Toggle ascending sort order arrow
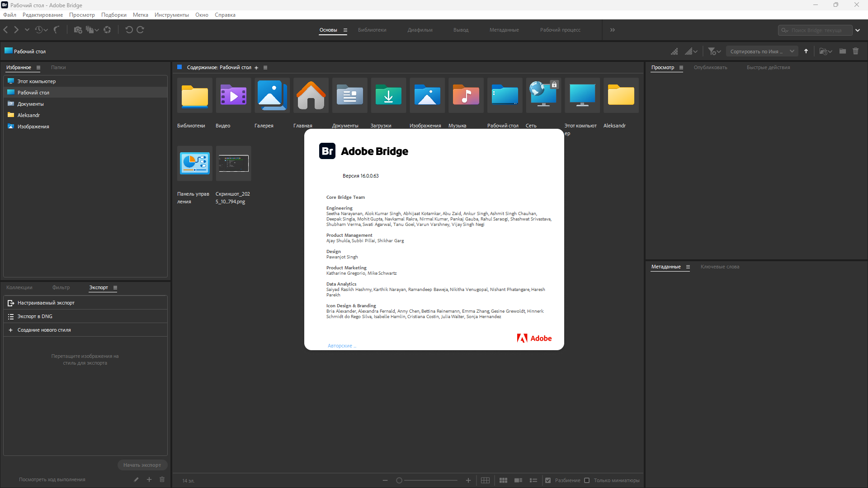Image resolution: width=868 pixels, height=488 pixels. click(x=806, y=52)
